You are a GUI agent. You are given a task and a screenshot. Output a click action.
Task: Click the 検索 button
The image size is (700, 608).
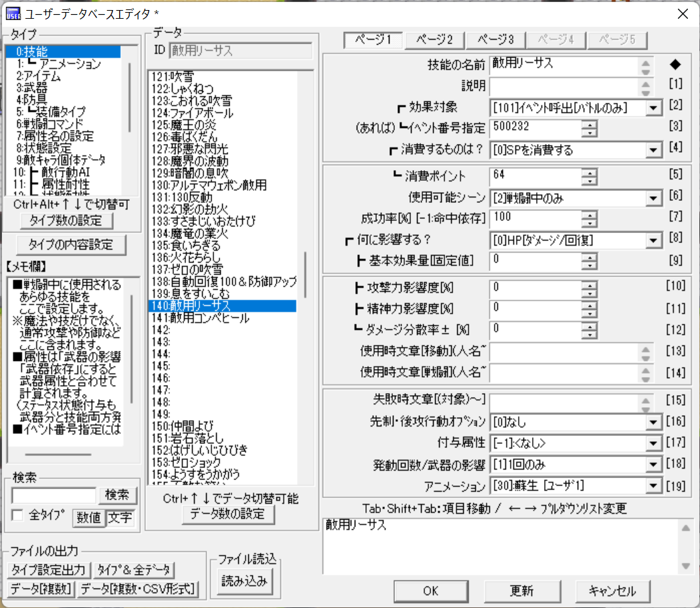click(x=117, y=495)
